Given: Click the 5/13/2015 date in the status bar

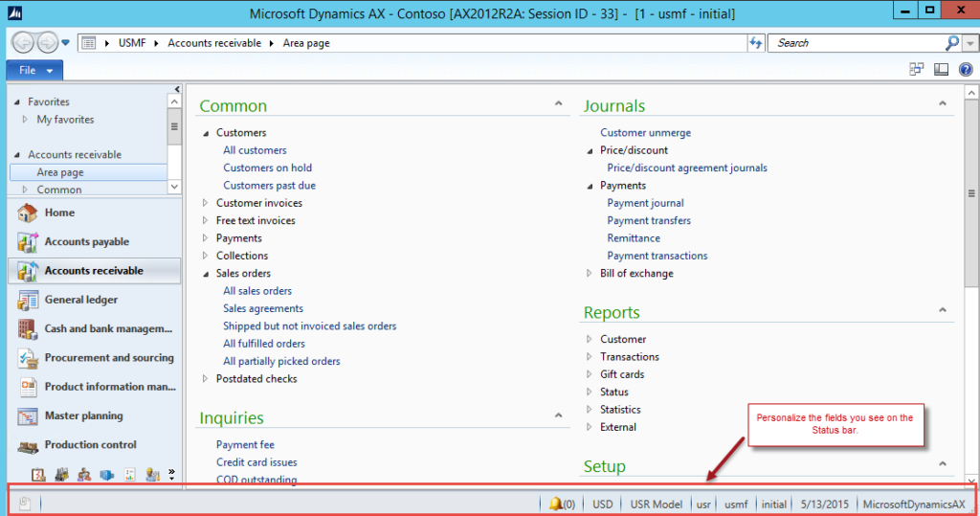Looking at the screenshot, I should pyautogui.click(x=824, y=505).
